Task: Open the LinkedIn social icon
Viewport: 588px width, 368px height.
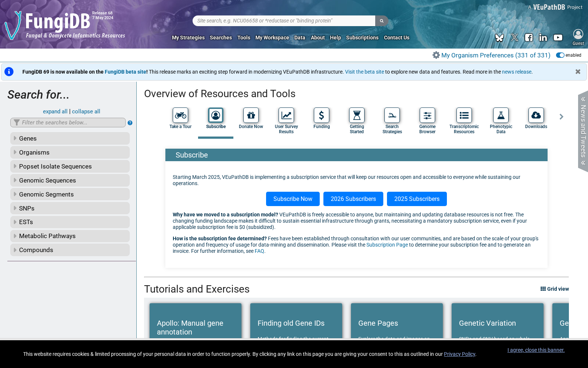Action: (x=543, y=38)
